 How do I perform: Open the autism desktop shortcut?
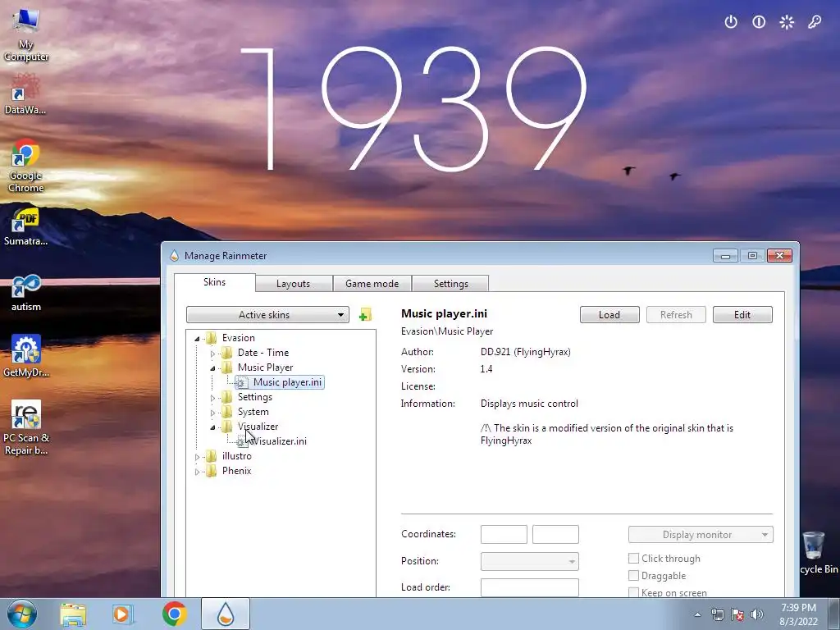25,292
